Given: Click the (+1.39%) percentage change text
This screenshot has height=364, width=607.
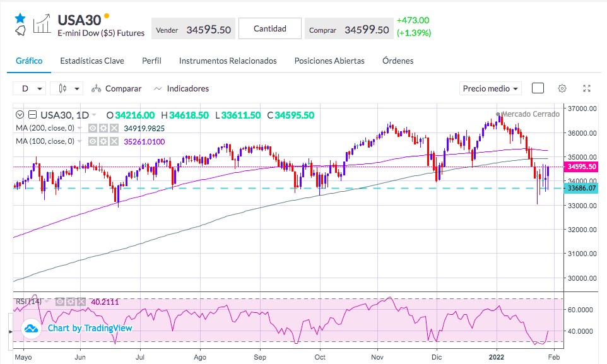Looking at the screenshot, I should pyautogui.click(x=414, y=33).
